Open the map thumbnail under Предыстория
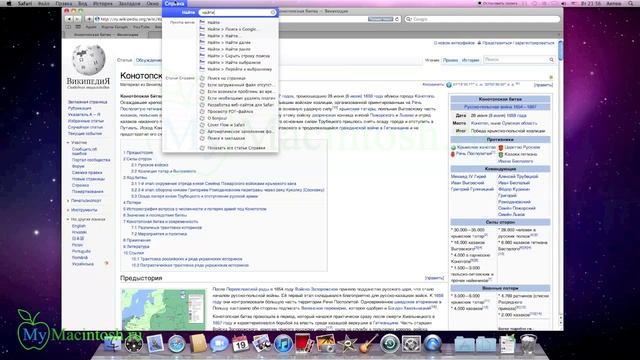The height and width of the screenshot is (360, 640). coord(163,310)
